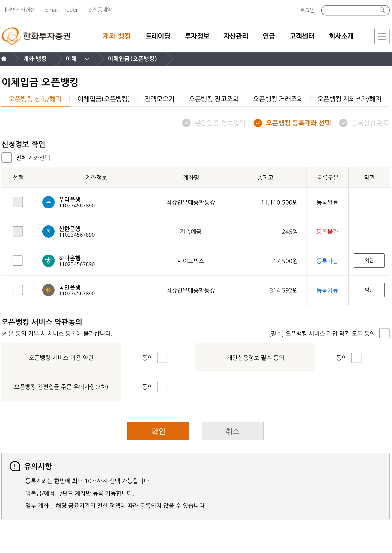The height and width of the screenshot is (553, 392).
Task: Select the 하나은행 account checkbox
Action: [18, 261]
